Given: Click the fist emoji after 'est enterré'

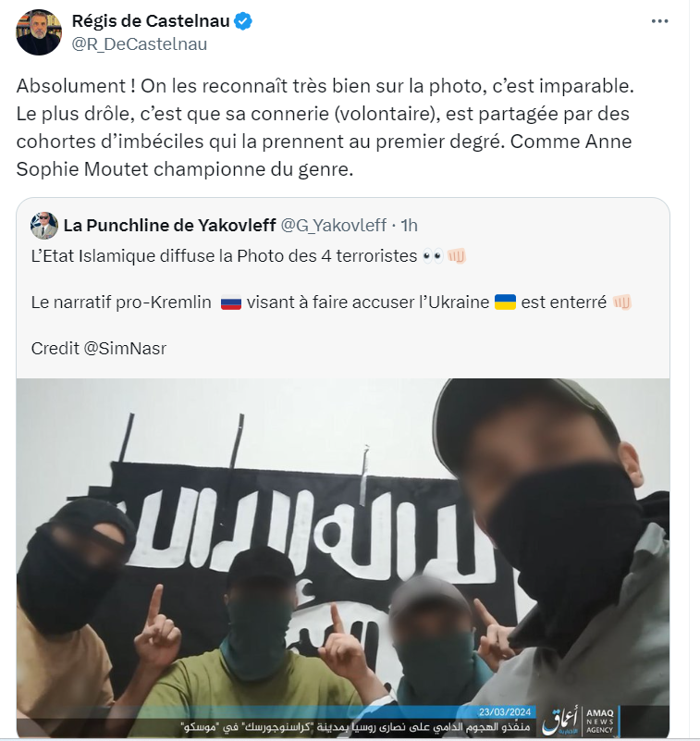Looking at the screenshot, I should [x=622, y=302].
